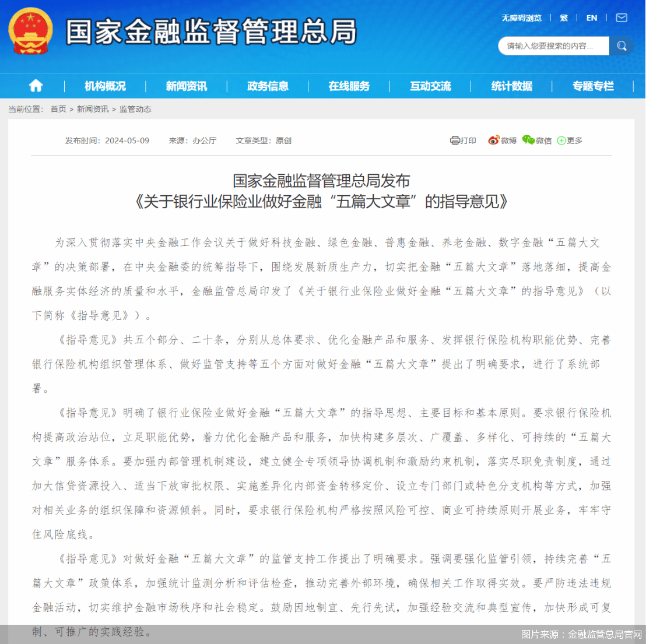Screen dimensions: 646x644
Task: Focus the search input field
Action: point(553,45)
